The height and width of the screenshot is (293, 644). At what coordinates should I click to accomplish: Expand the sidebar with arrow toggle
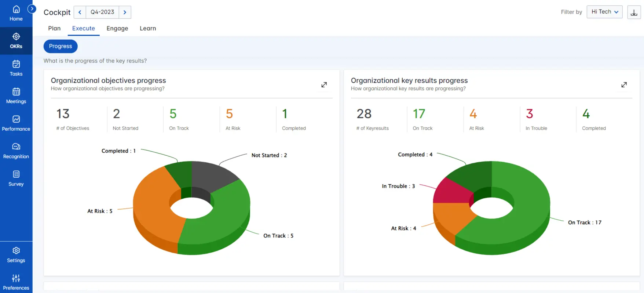pos(32,8)
